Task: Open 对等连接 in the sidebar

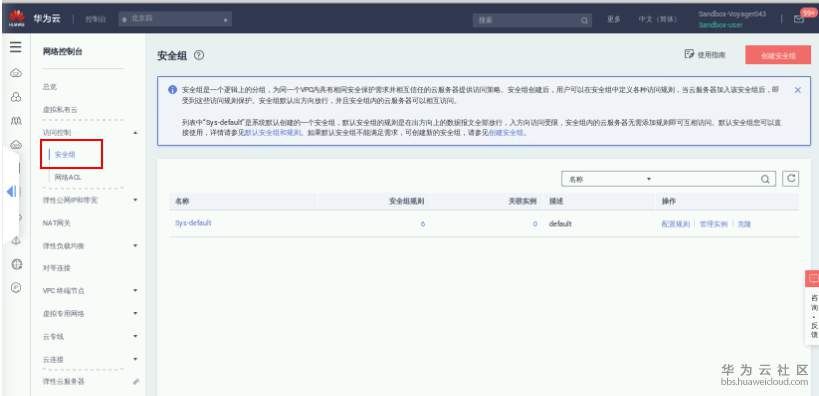Action: [x=56, y=268]
